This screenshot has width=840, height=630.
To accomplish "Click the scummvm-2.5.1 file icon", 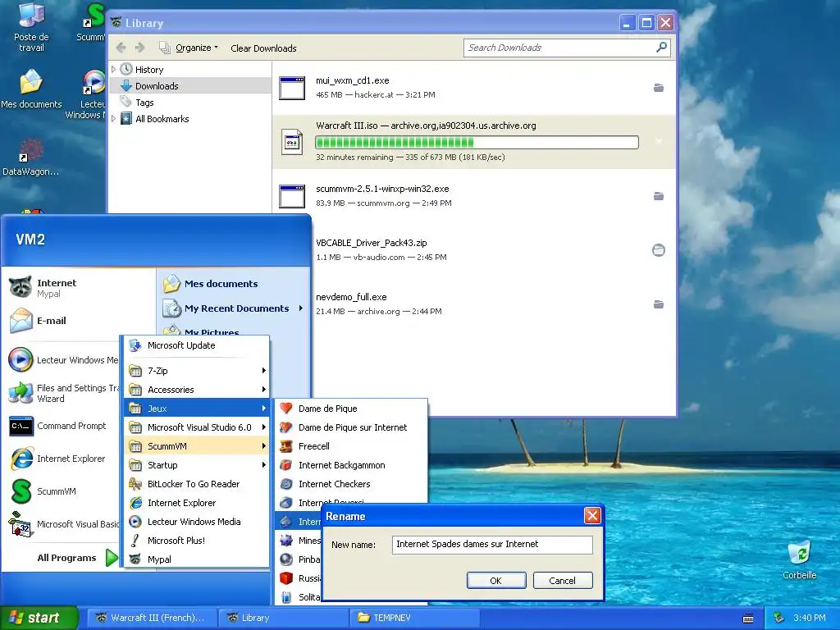I will point(292,196).
